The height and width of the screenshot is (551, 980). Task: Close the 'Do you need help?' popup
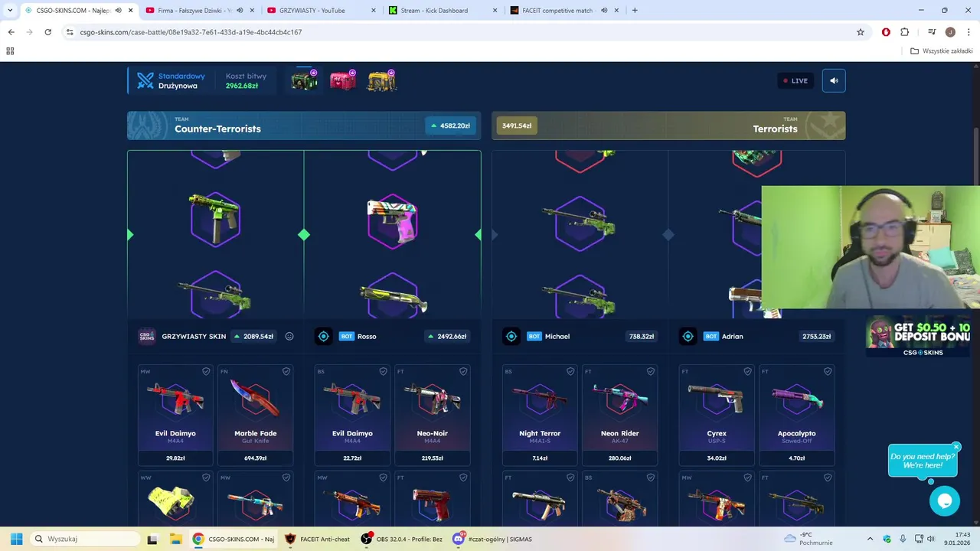(956, 446)
